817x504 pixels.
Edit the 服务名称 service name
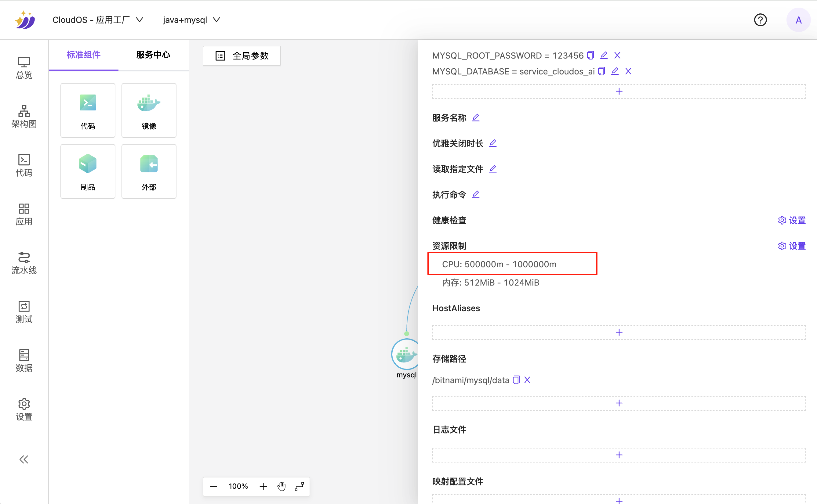[476, 118]
